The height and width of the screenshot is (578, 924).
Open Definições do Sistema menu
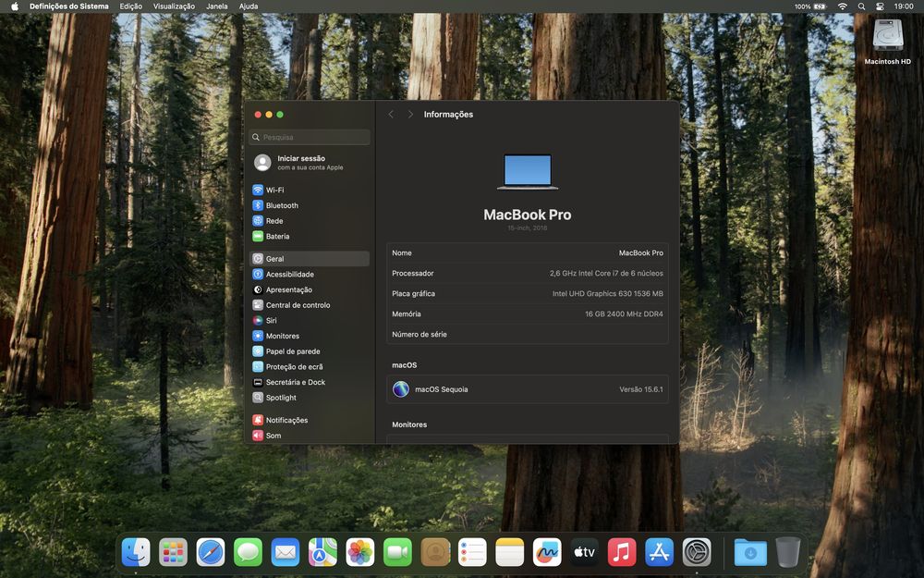coord(69,6)
